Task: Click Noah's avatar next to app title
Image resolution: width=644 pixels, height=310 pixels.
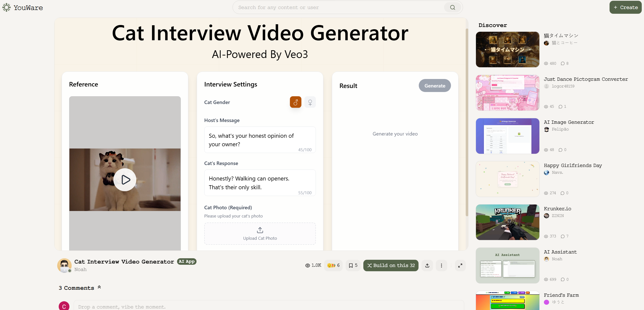Action: click(64, 265)
